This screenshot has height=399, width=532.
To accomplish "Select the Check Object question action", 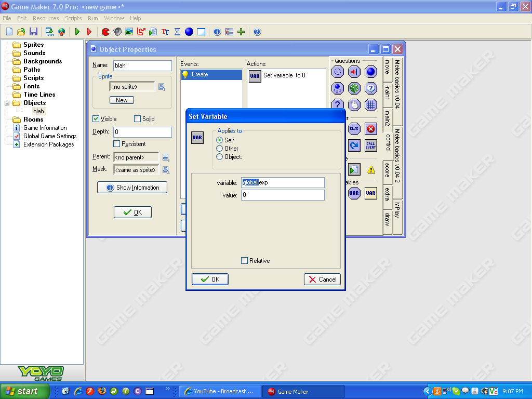I will point(371,72).
